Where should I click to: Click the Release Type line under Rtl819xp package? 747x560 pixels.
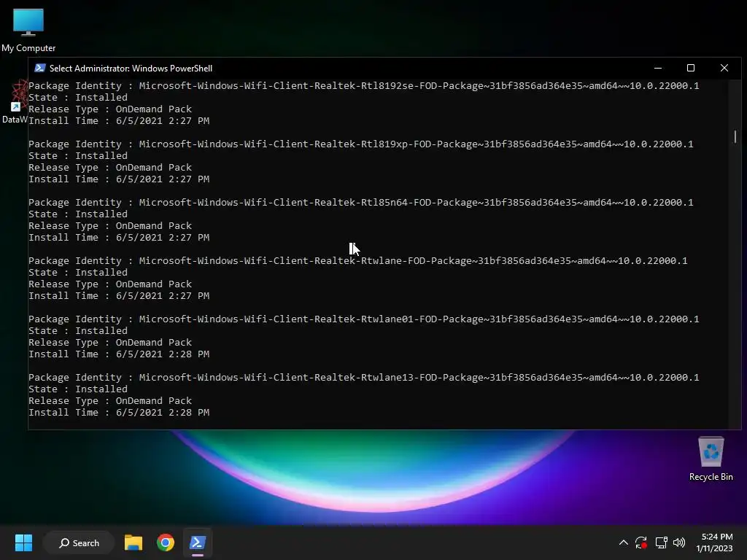110,167
